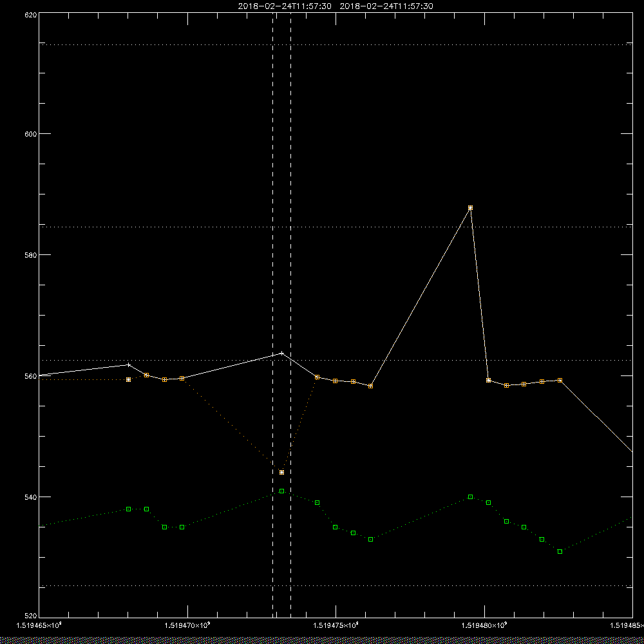Select the 620 y-axis label

click(x=31, y=15)
